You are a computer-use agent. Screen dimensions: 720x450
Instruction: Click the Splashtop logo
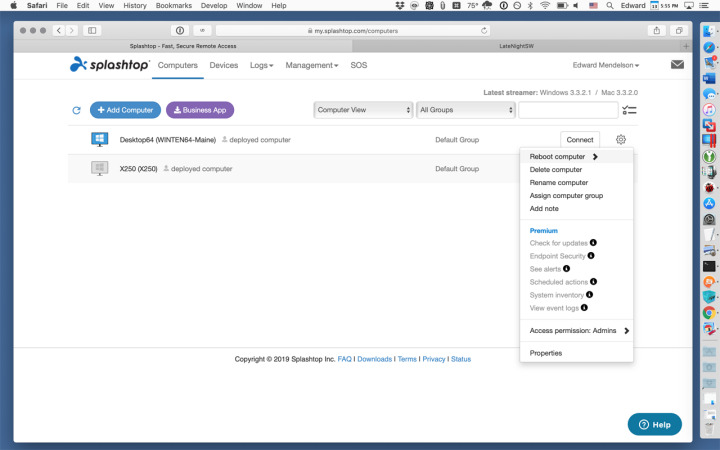109,65
